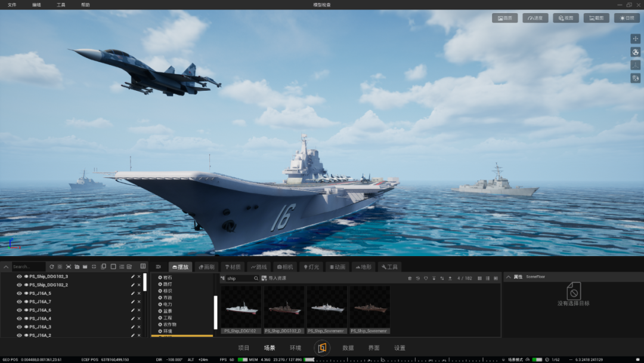Viewport: 644px width, 363px height.
Task: Open the 工具 menu in the menu bar
Action: pyautogui.click(x=61, y=5)
